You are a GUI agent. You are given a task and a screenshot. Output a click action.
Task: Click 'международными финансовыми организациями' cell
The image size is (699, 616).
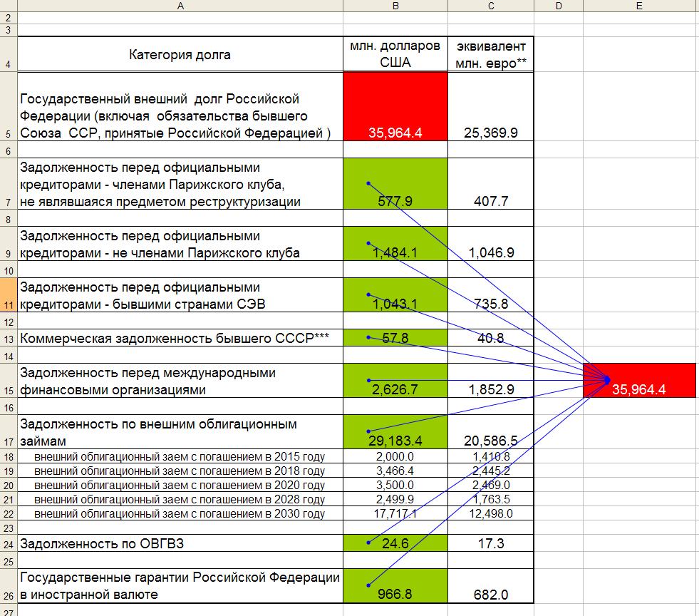(x=180, y=381)
